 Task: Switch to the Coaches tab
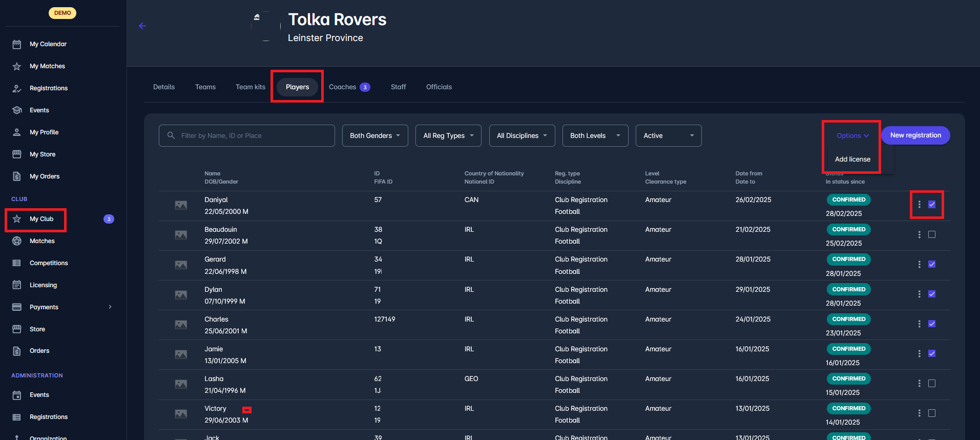(348, 87)
